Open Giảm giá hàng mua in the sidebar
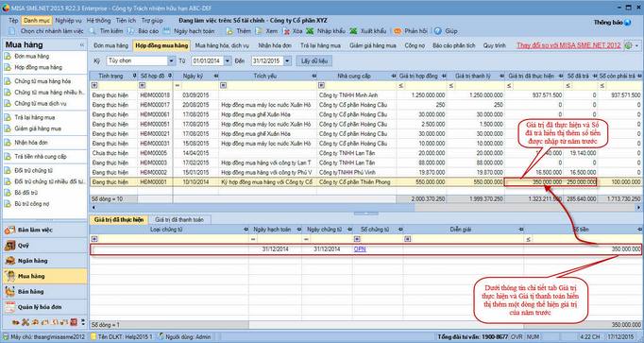644x343 pixels. [x=38, y=129]
